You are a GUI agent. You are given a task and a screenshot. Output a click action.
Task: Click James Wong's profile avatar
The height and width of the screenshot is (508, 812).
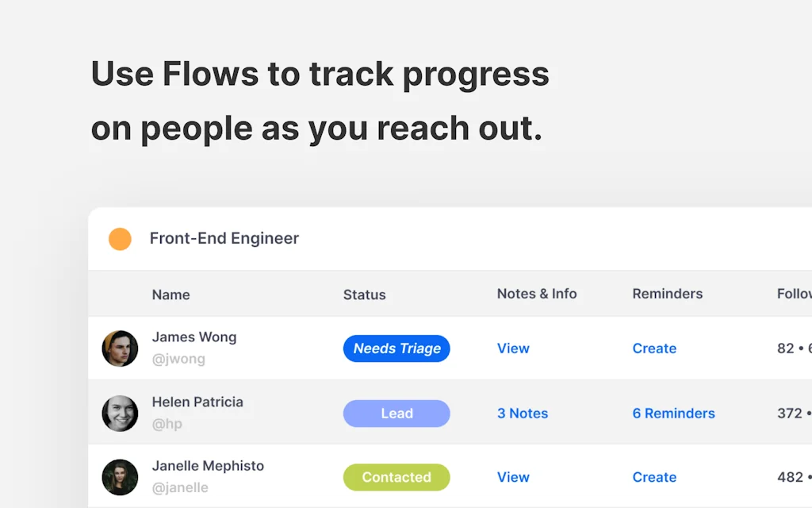(120, 348)
